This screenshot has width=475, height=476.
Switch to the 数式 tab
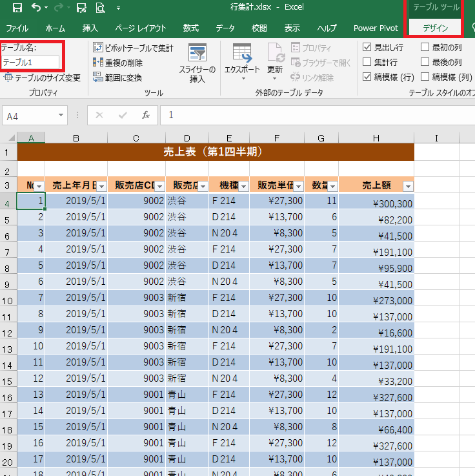tap(191, 28)
